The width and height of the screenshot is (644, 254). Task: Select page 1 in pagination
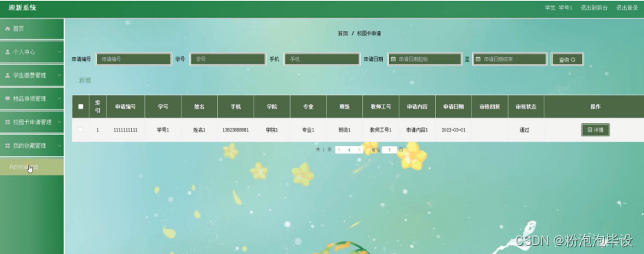click(349, 150)
